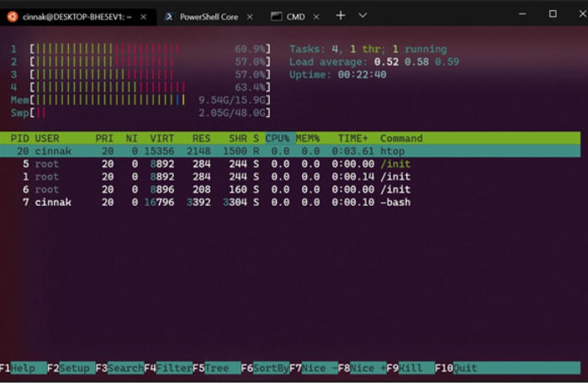Close the CMD tab
Image resolution: width=588 pixels, height=386 pixels.
pyautogui.click(x=316, y=17)
